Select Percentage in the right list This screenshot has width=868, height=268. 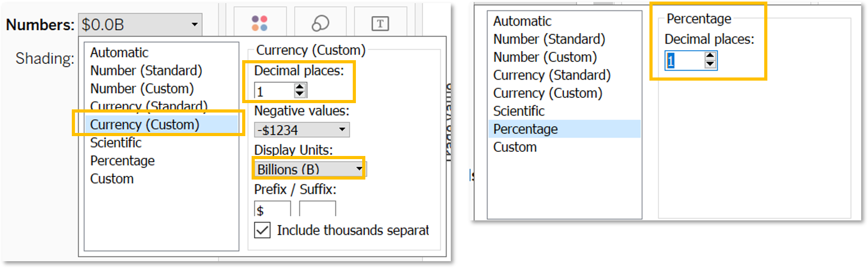click(x=525, y=129)
